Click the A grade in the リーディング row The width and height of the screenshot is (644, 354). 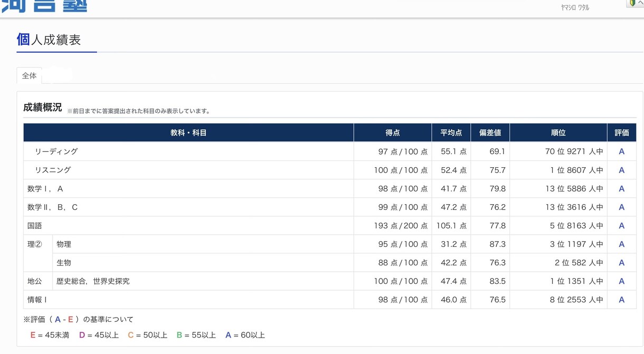coord(622,151)
